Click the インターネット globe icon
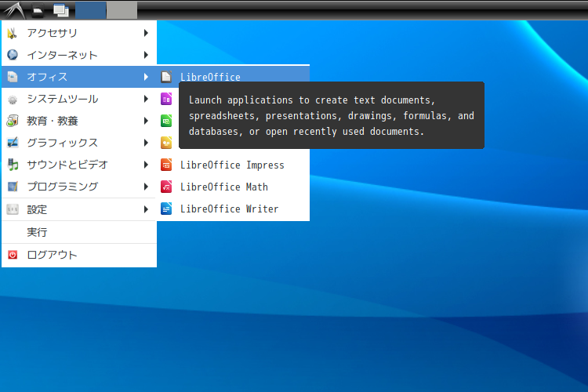The image size is (588, 392). pos(13,55)
